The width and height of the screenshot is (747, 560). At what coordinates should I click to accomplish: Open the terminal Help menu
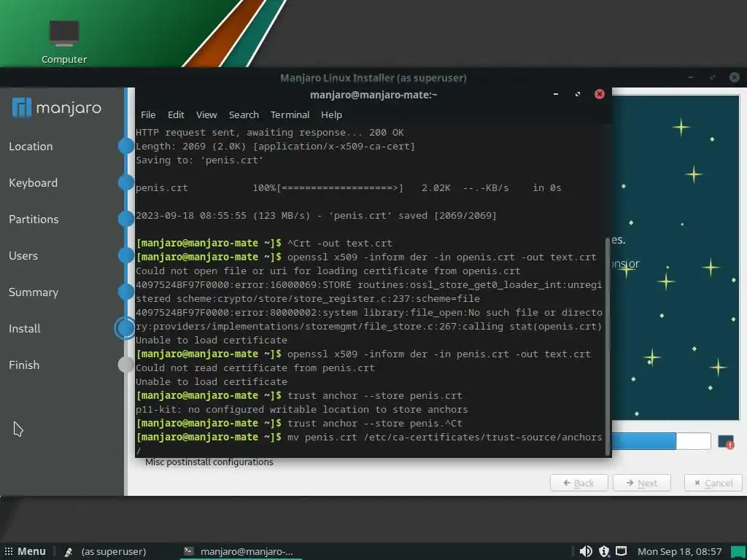tap(332, 114)
